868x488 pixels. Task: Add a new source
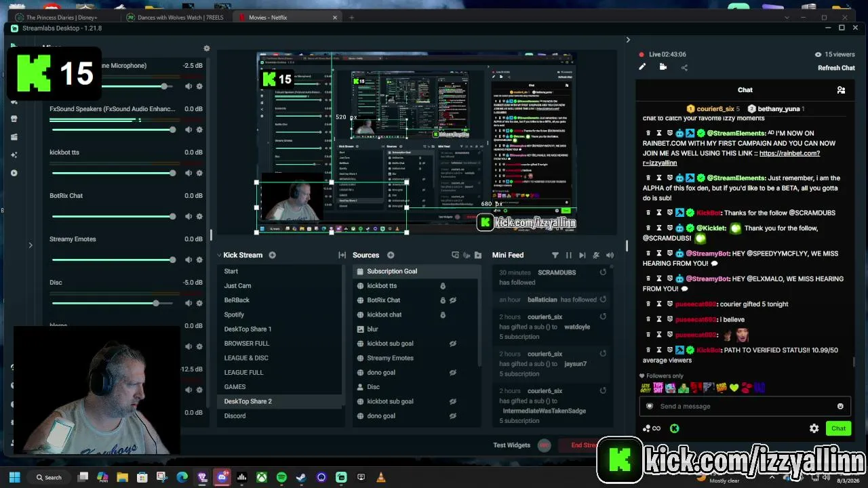coord(391,255)
